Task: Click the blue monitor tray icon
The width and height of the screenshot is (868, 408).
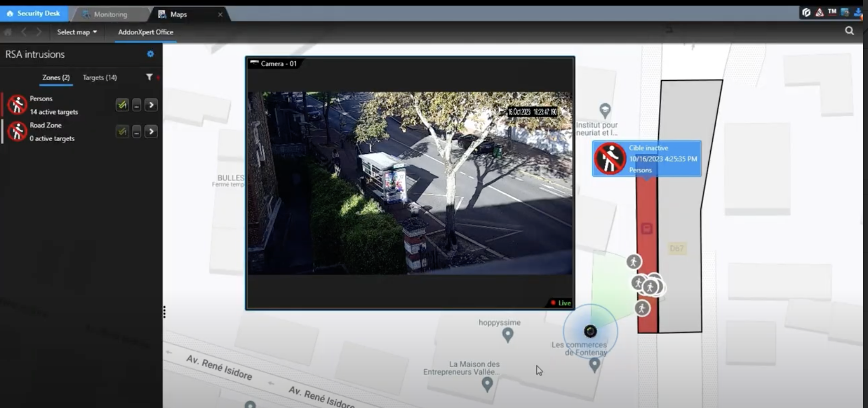Action: pos(845,13)
